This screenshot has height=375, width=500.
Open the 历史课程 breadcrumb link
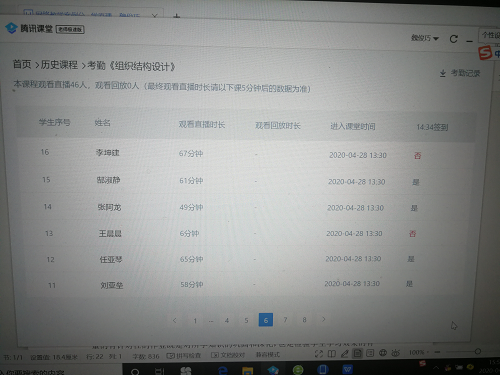pyautogui.click(x=59, y=65)
